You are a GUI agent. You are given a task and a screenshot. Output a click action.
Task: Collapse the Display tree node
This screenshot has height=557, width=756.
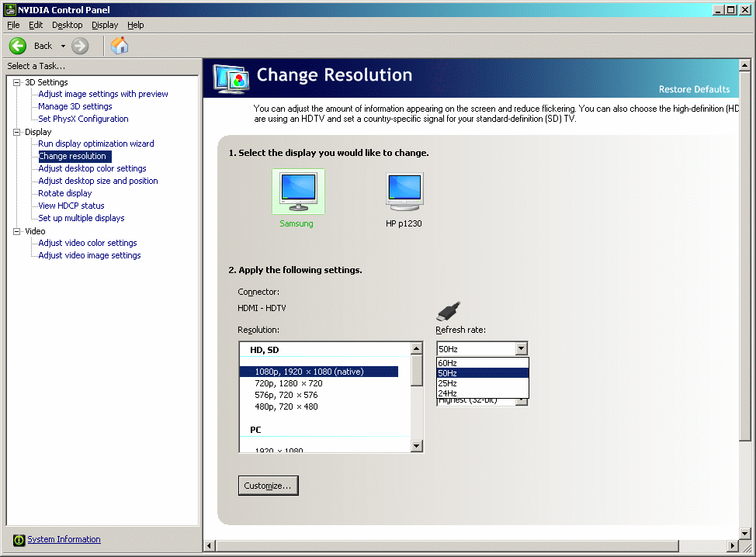pyautogui.click(x=17, y=132)
